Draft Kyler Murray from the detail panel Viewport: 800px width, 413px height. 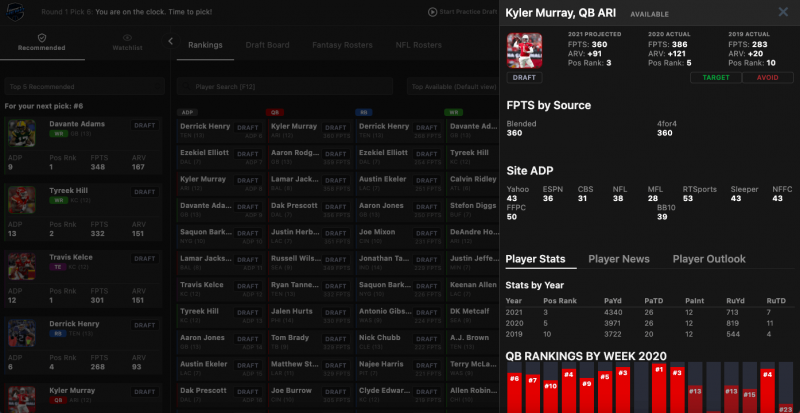pos(524,77)
